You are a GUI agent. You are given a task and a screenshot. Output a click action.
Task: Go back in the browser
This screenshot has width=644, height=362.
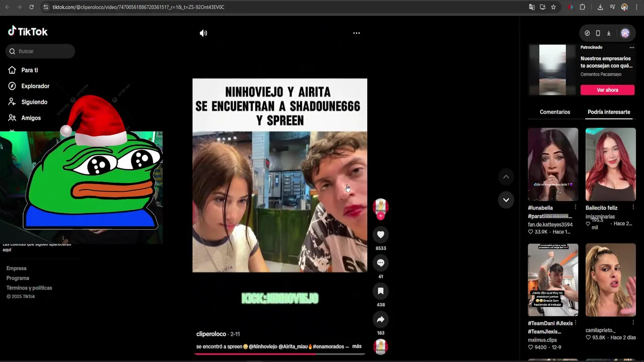pos(7,7)
